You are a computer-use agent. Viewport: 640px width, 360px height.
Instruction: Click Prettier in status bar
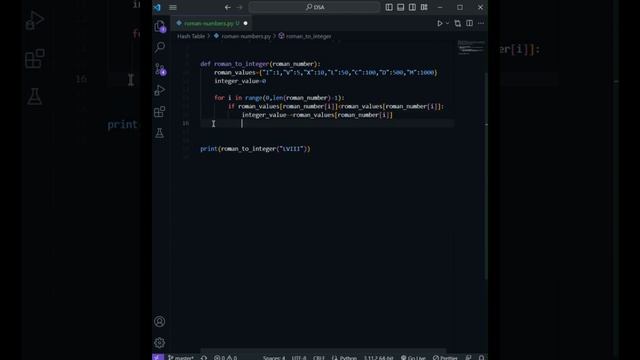click(445, 358)
